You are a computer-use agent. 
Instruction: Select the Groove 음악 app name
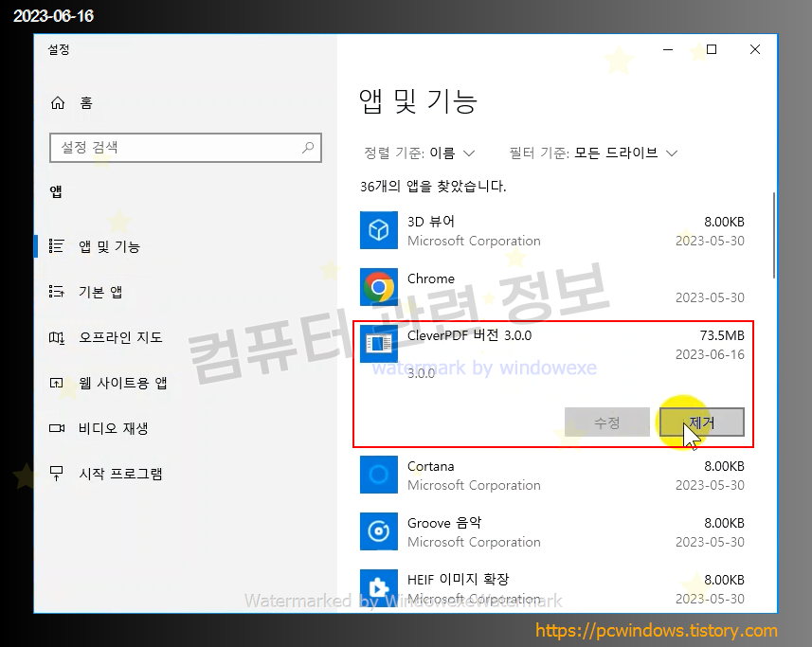tap(444, 523)
